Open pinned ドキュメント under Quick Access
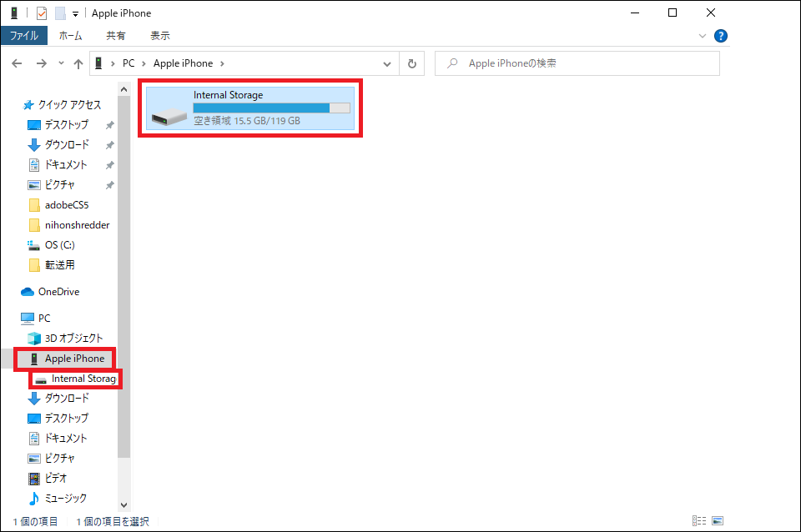Screen dimensions: 801x532 tap(66, 165)
